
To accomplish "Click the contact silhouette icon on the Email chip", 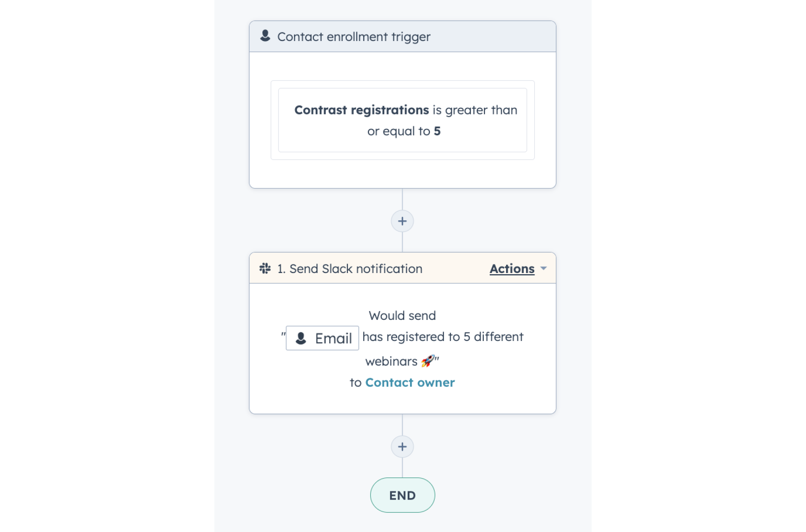I will pyautogui.click(x=301, y=337).
